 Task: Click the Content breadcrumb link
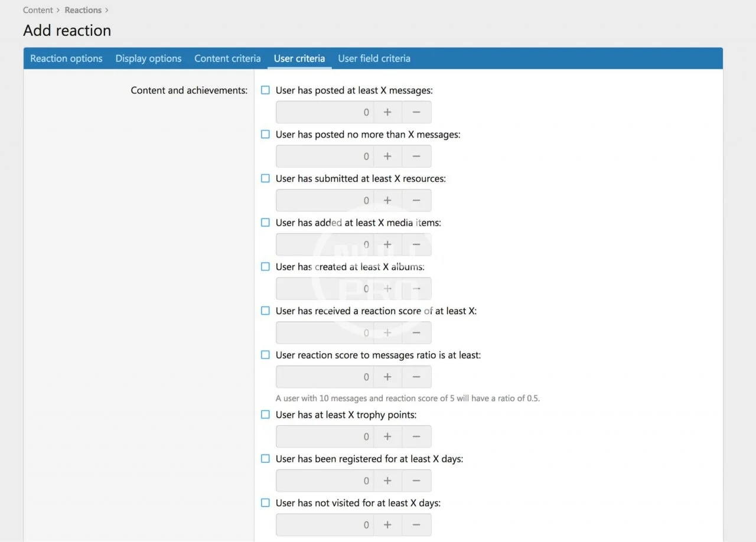38,10
